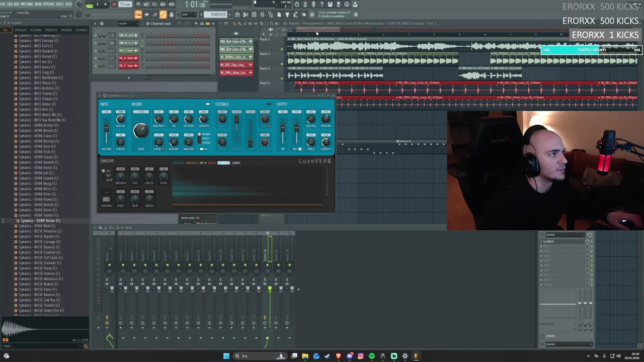Image resolution: width=644 pixels, height=362 pixels.
Task: Open Instagram from the taskbar
Action: pos(361,356)
